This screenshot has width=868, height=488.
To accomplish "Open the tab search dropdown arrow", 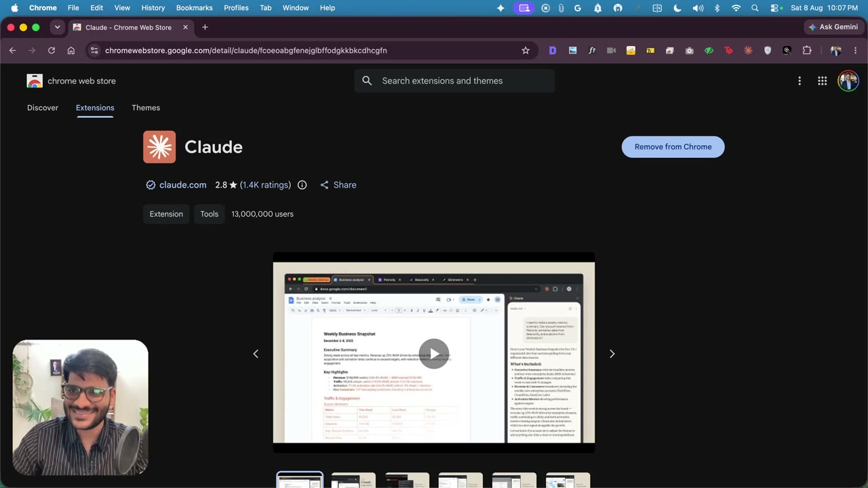I will 58,27.
